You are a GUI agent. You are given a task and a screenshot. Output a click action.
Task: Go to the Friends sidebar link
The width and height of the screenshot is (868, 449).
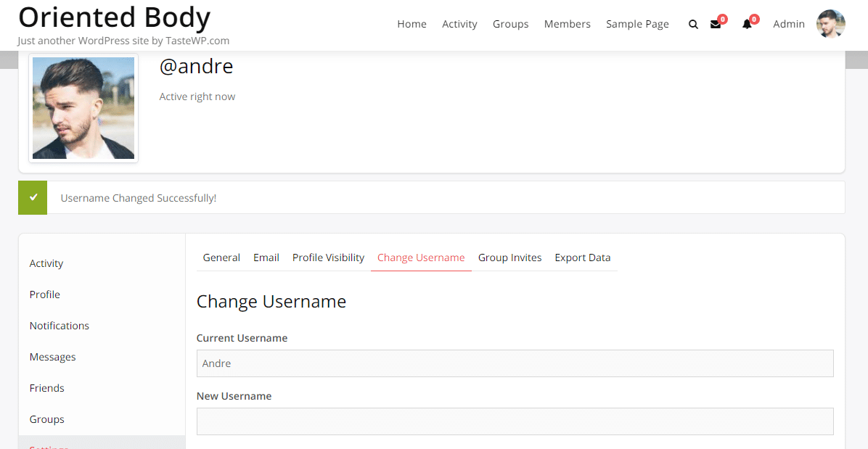(46, 388)
